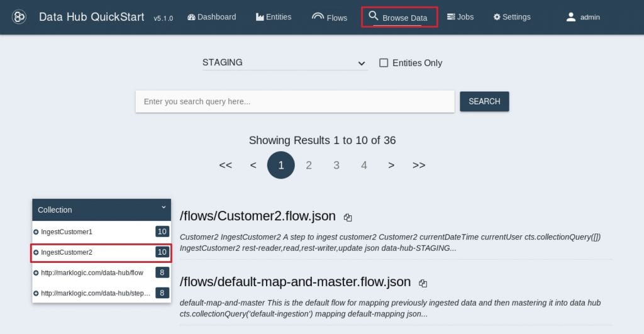This screenshot has width=644, height=334.
Task: Open the STAGING database dropdown
Action: [284, 63]
